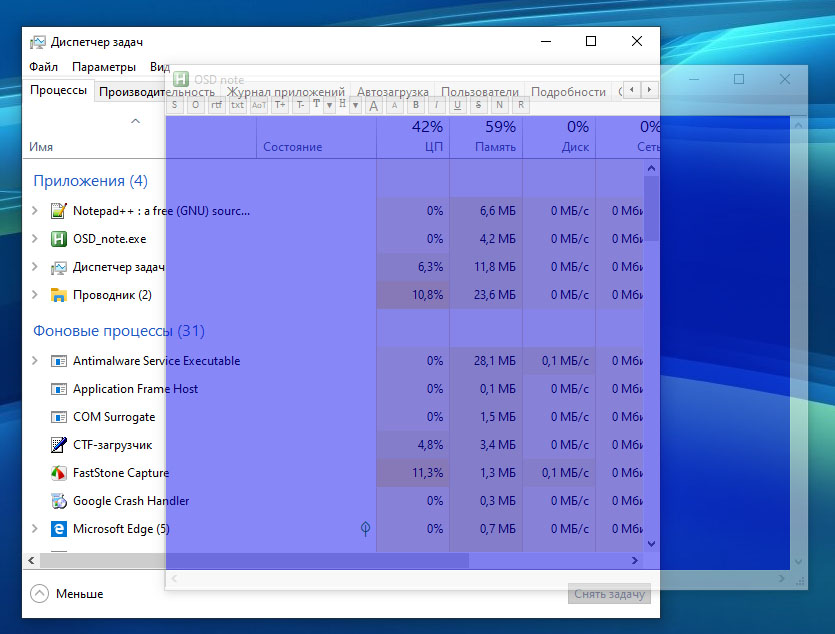
Task: Click the txt button in OSD note
Action: pyautogui.click(x=238, y=105)
